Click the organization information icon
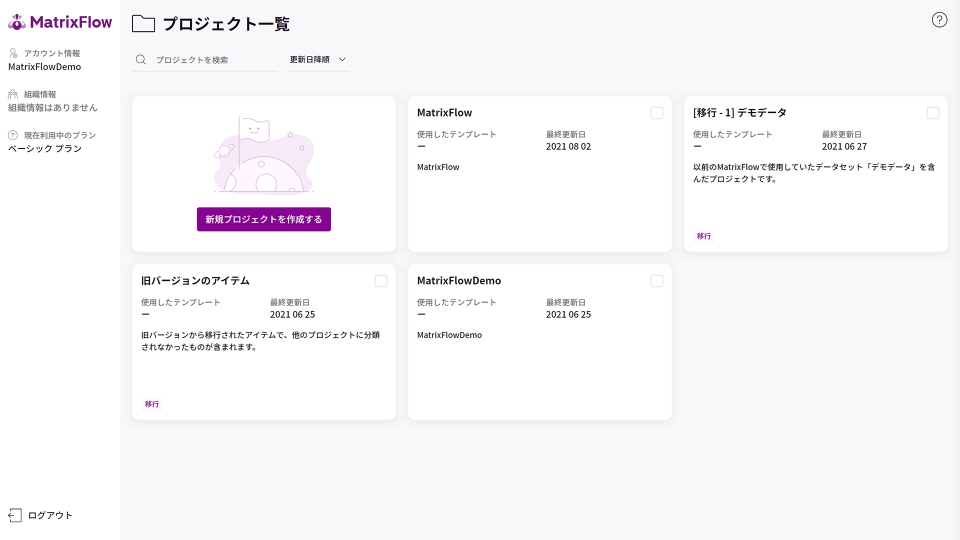The image size is (960, 540). 13,94
